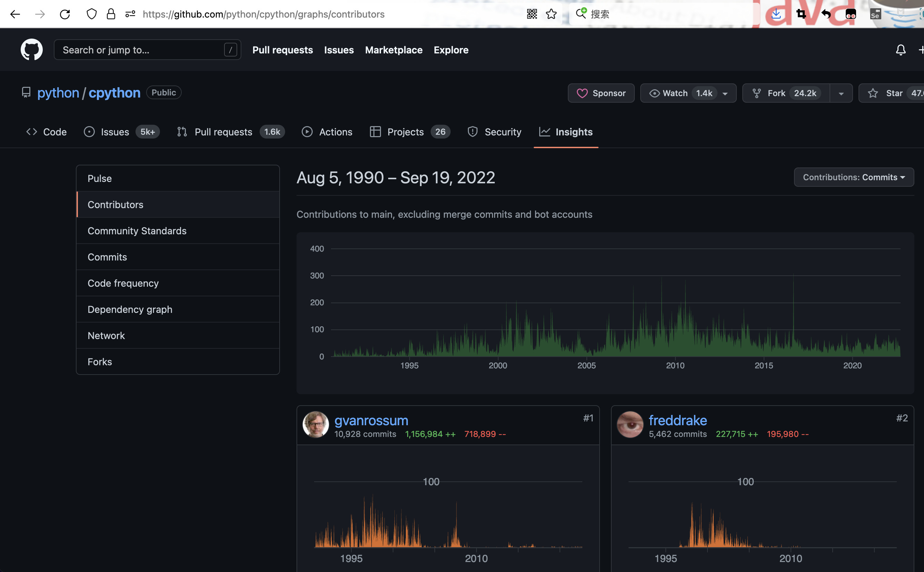
Task: Open Commits in Insights sidebar
Action: tap(178, 257)
